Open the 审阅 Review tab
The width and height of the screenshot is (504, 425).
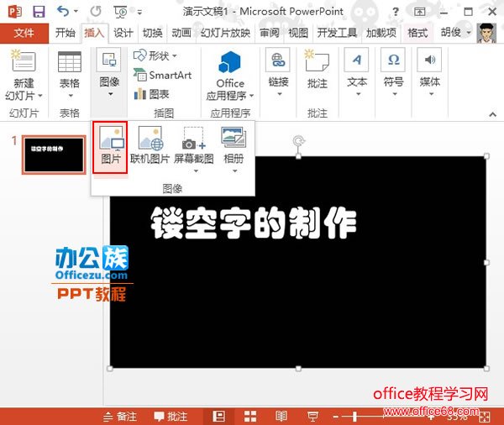click(269, 33)
